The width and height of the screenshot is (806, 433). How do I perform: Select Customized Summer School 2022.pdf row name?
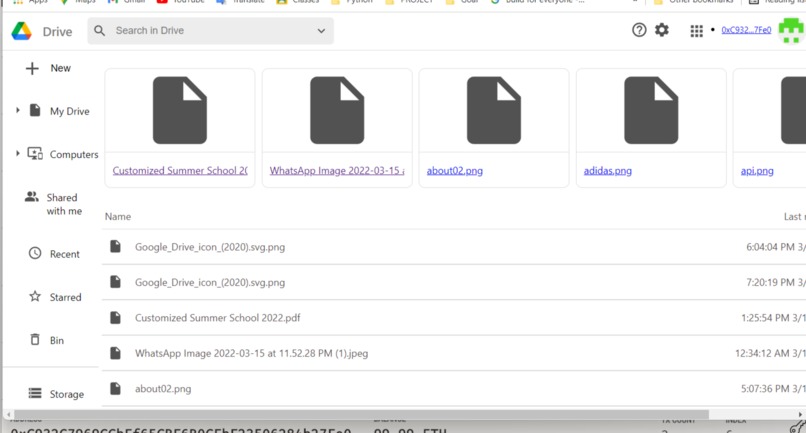pyautogui.click(x=217, y=318)
